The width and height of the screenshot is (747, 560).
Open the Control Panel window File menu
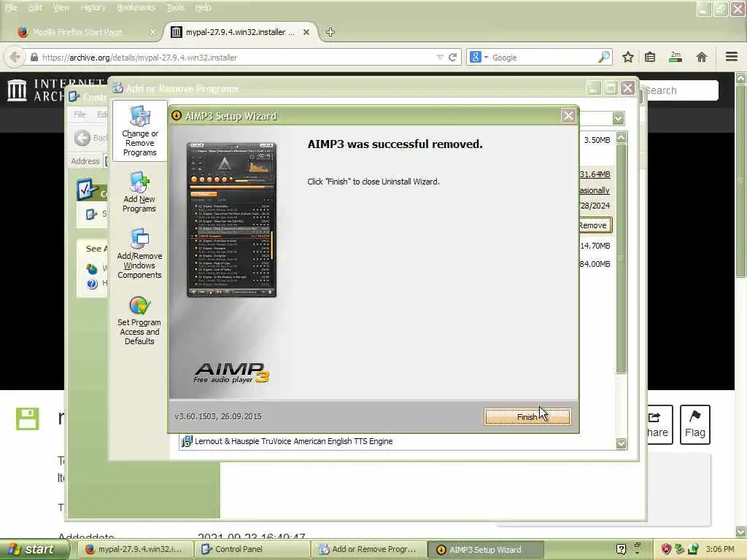click(80, 114)
